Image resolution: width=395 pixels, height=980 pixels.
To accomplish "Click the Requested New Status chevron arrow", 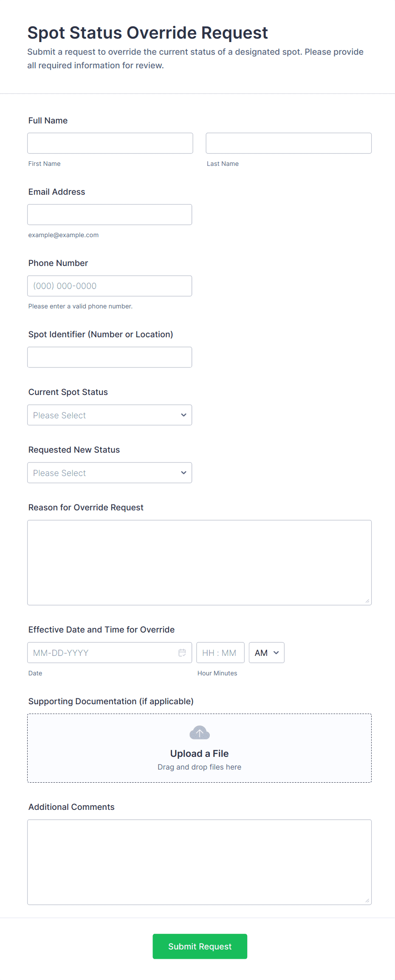I will click(x=183, y=473).
